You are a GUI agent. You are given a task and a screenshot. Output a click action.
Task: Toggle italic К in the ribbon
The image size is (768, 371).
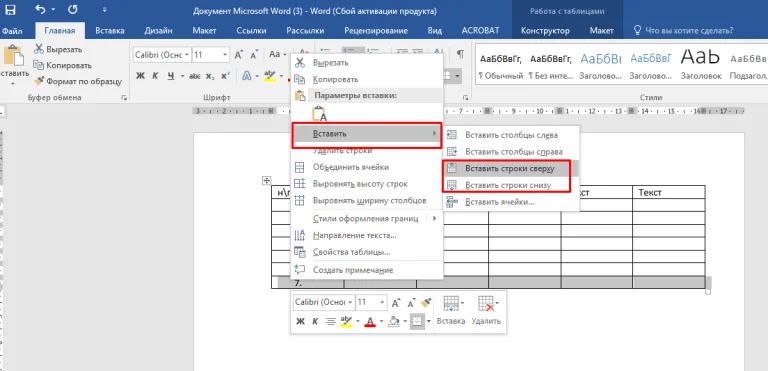(x=155, y=76)
